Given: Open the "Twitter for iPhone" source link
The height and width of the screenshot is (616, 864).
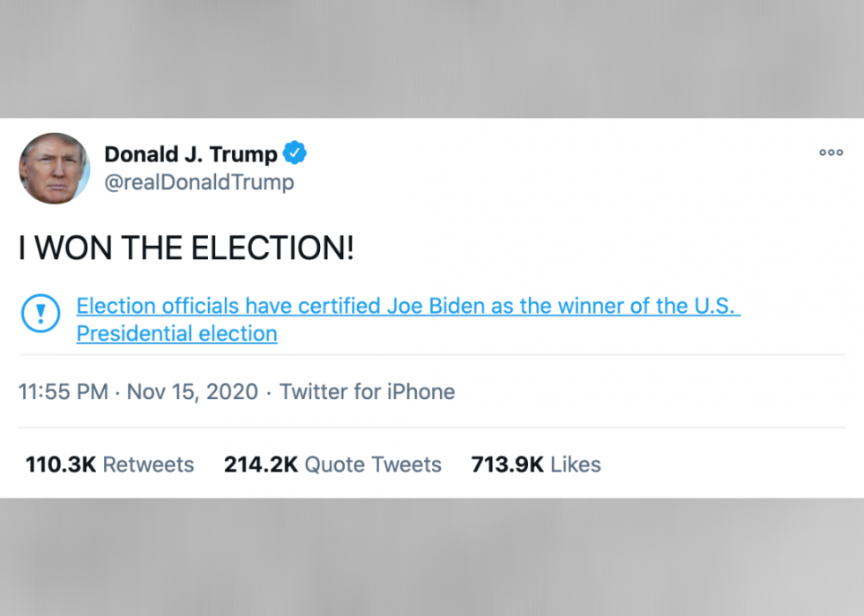Looking at the screenshot, I should 367,392.
